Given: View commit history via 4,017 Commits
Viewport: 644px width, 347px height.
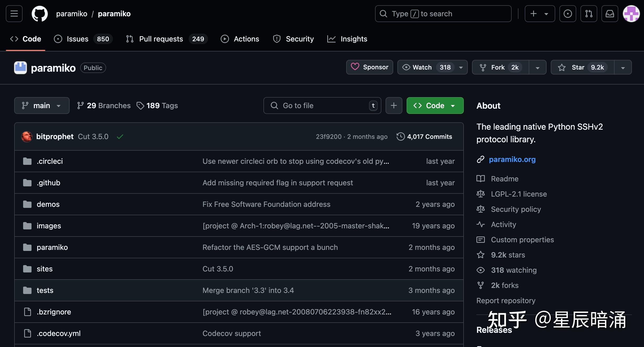Looking at the screenshot, I should point(424,136).
